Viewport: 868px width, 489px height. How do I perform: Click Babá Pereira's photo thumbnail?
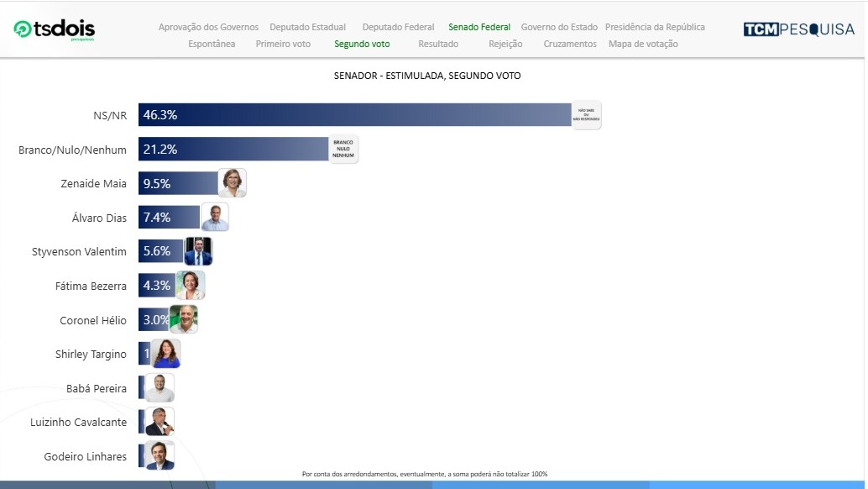[x=159, y=387]
